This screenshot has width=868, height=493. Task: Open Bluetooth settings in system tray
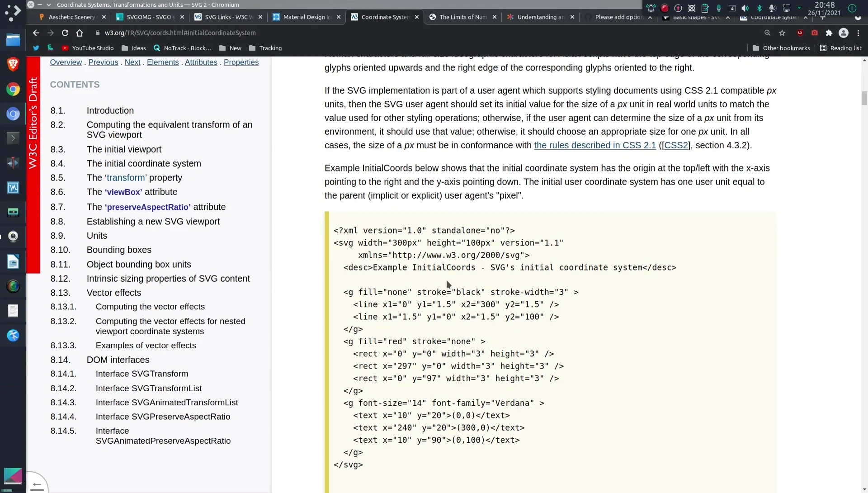pos(759,8)
